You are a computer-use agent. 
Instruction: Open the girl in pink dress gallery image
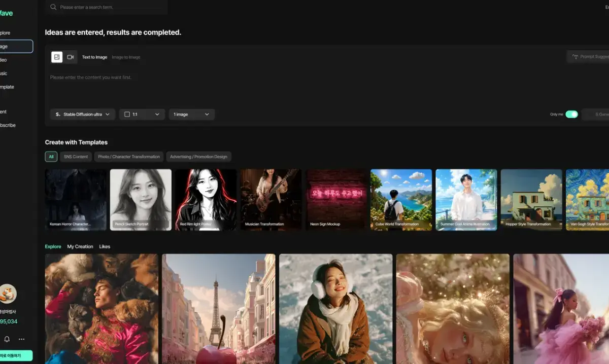click(x=561, y=309)
